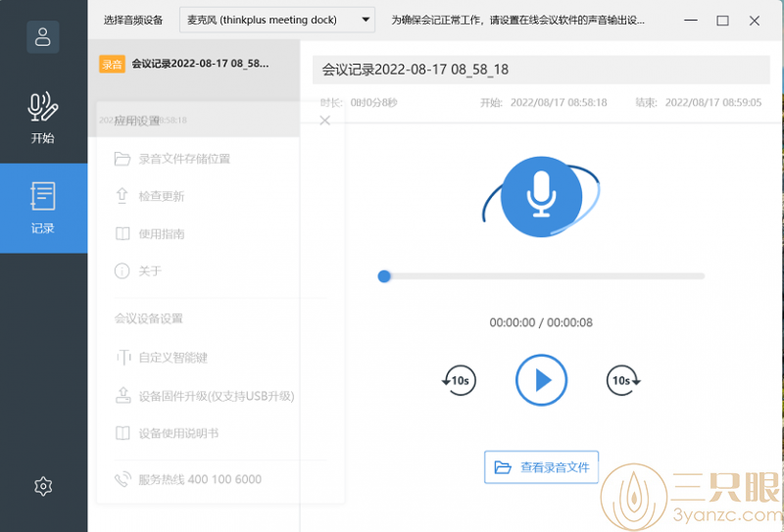Click the user profile avatar icon
784x532 pixels.
click(x=43, y=37)
